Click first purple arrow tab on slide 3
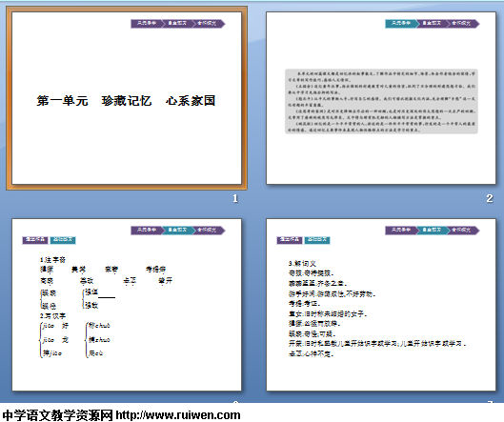The height and width of the screenshot is (422, 504). (147, 231)
